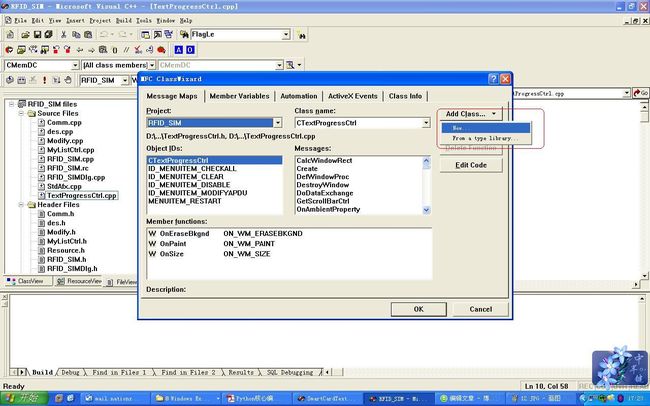
Task: Select MyListCtrl.cpp in file tree
Action: tap(70, 150)
